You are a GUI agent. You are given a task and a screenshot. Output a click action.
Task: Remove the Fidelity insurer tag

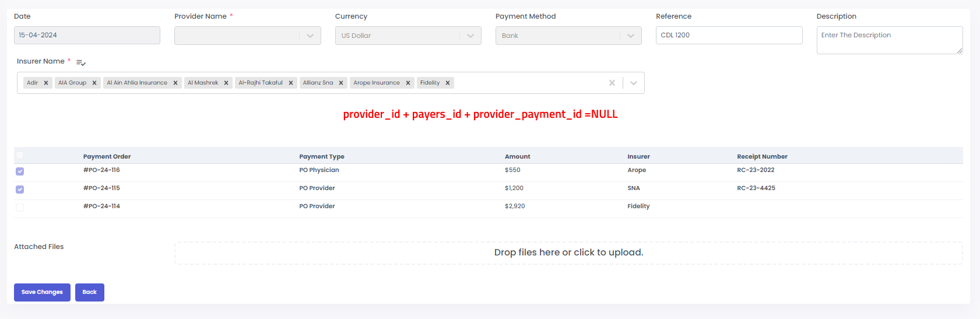point(448,83)
